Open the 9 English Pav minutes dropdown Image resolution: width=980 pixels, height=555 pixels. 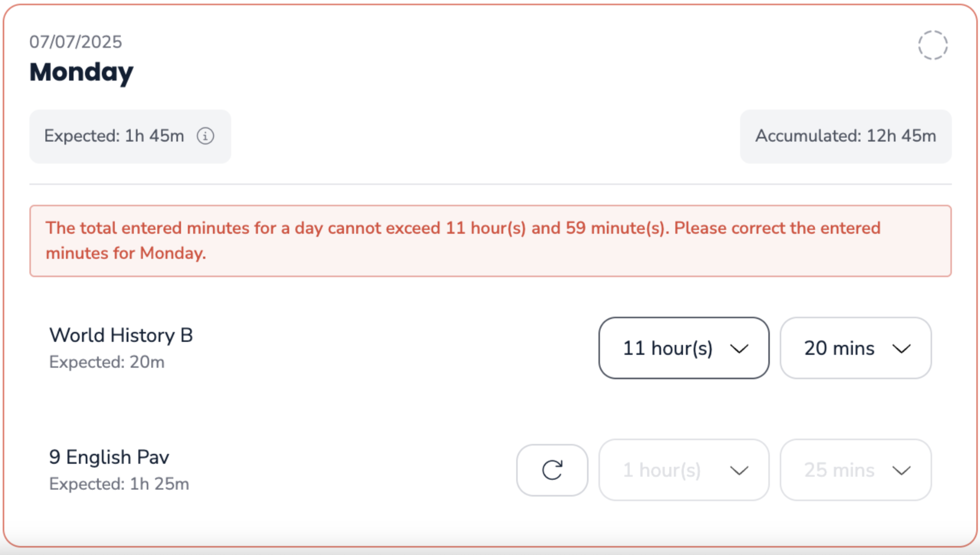856,470
